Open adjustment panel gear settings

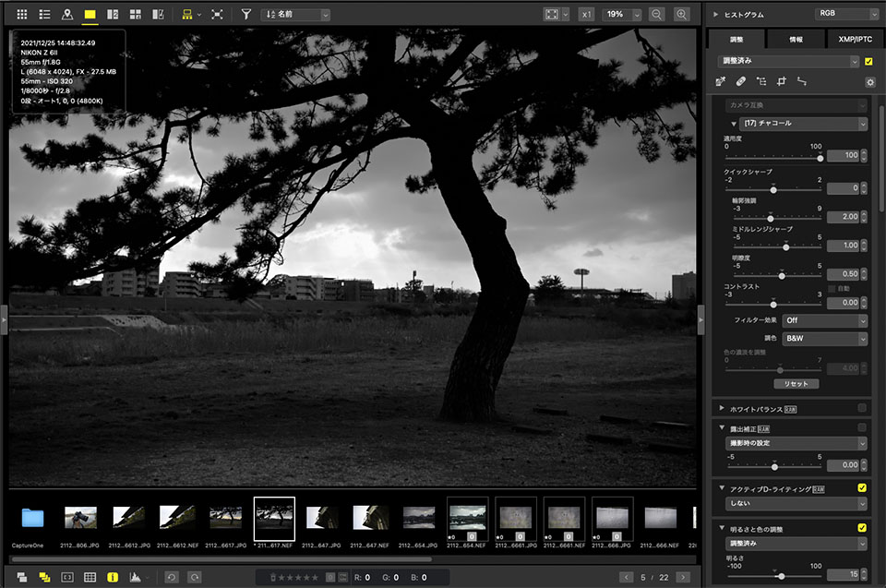pyautogui.click(x=870, y=82)
